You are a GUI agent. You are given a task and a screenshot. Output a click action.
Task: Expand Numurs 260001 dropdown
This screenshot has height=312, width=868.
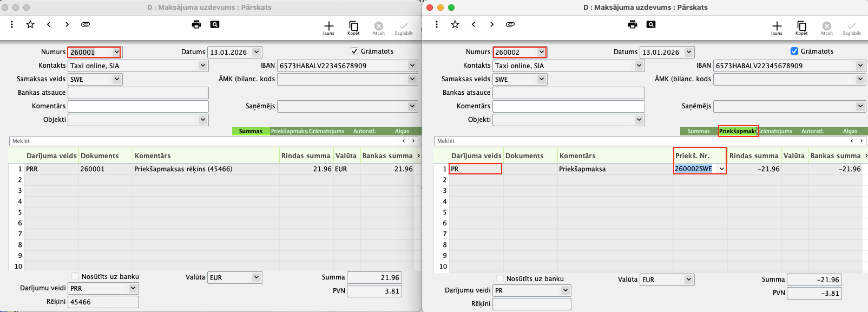(x=116, y=52)
